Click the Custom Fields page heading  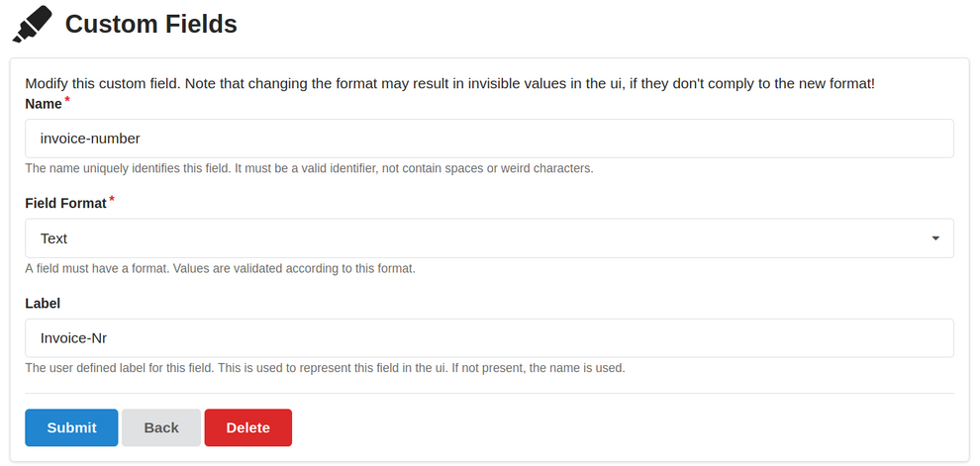pos(150,24)
